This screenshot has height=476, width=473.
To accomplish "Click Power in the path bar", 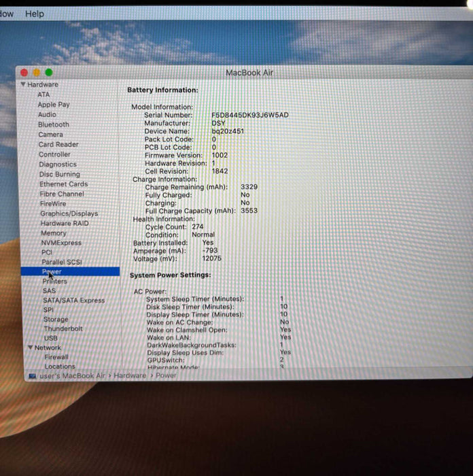I will (166, 375).
